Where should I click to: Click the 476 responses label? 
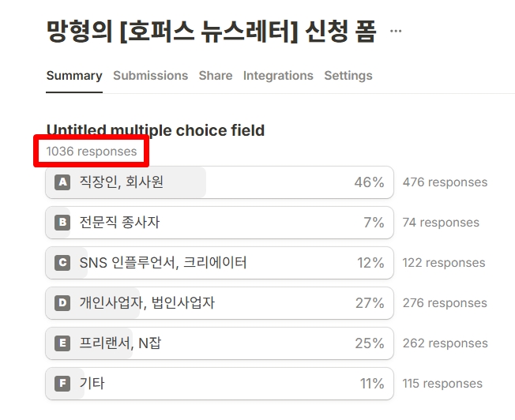click(x=445, y=182)
